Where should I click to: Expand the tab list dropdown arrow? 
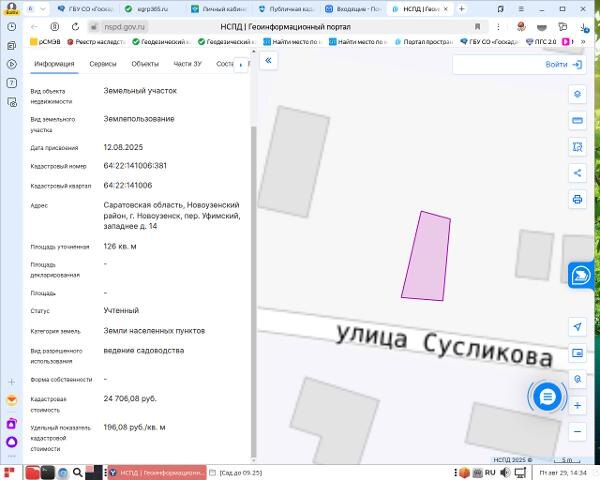click(42, 9)
